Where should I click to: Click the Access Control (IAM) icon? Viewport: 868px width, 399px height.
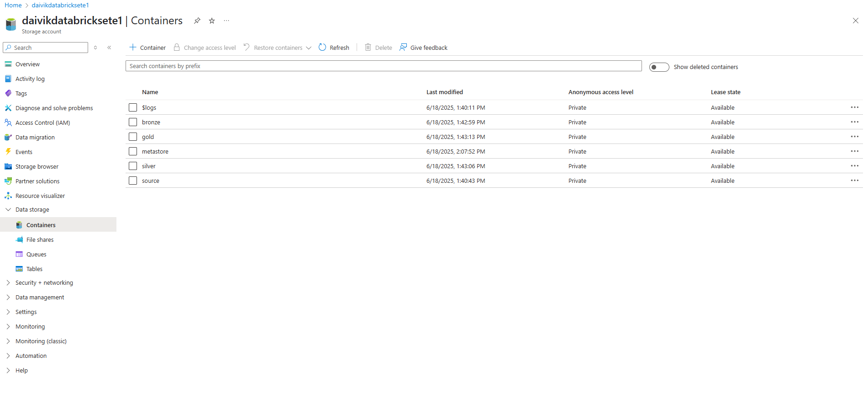(x=8, y=122)
